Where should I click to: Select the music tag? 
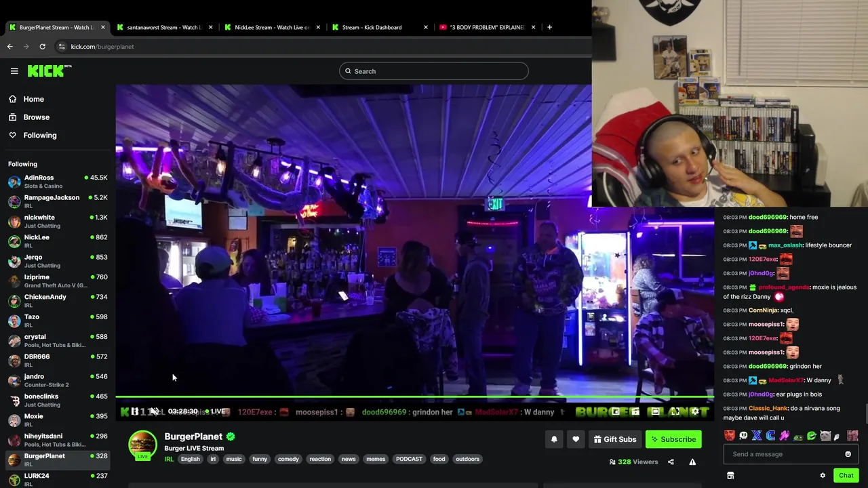pyautogui.click(x=233, y=459)
